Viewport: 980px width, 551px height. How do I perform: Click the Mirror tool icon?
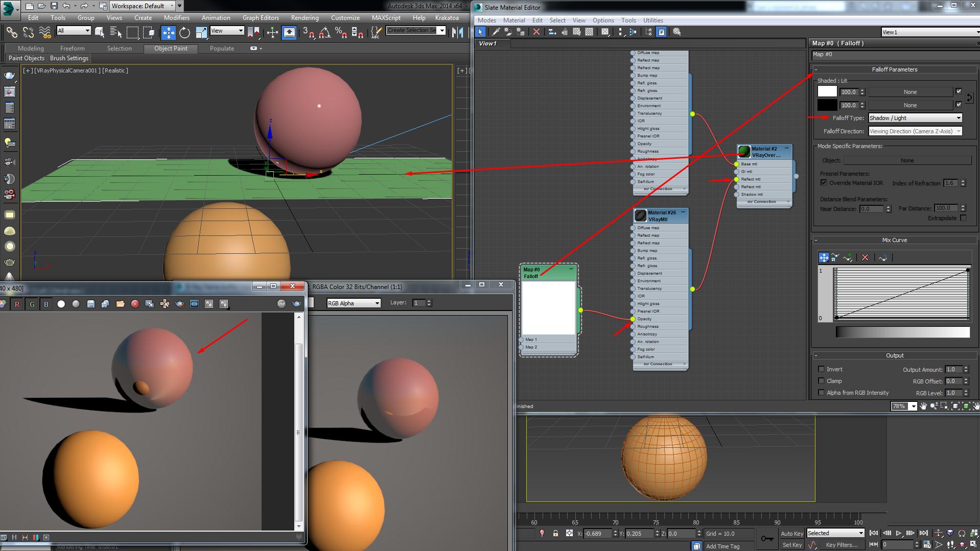coord(457,33)
